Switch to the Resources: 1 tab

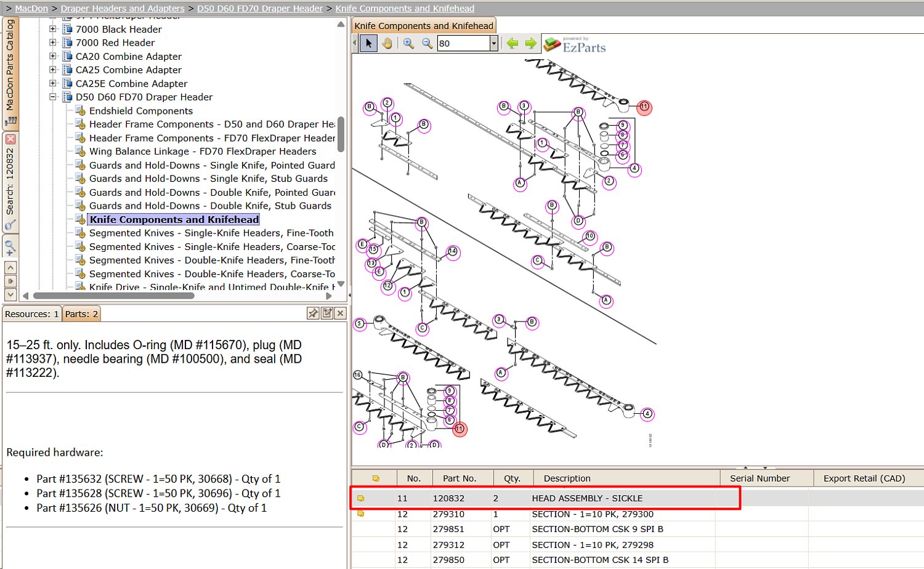pyautogui.click(x=32, y=314)
